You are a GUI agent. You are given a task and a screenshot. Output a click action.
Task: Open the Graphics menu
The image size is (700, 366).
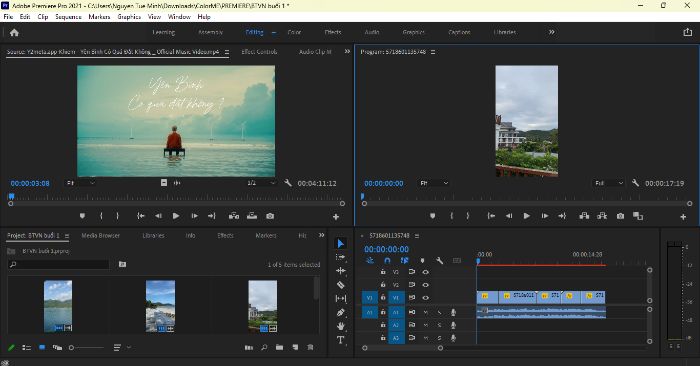point(129,17)
